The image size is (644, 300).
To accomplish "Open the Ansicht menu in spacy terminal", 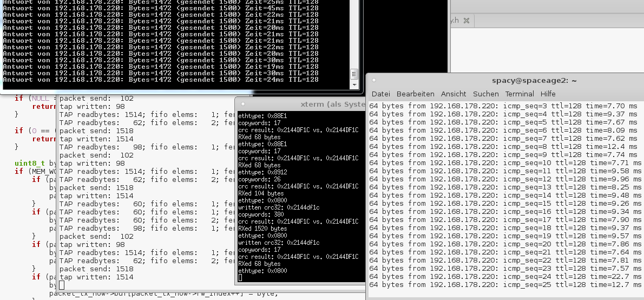I will tap(454, 94).
